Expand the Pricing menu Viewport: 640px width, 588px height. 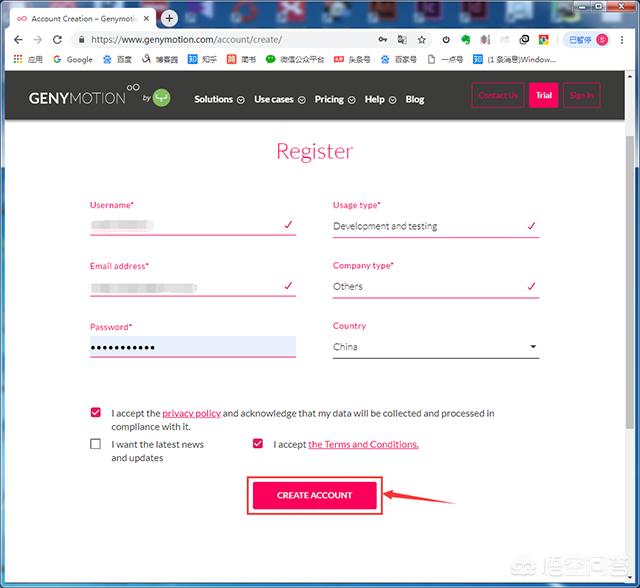tap(335, 100)
